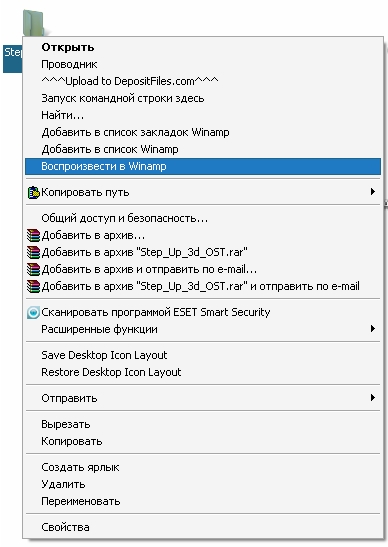Click the selected "Ste" folder label
The height and width of the screenshot is (547, 388).
point(13,59)
